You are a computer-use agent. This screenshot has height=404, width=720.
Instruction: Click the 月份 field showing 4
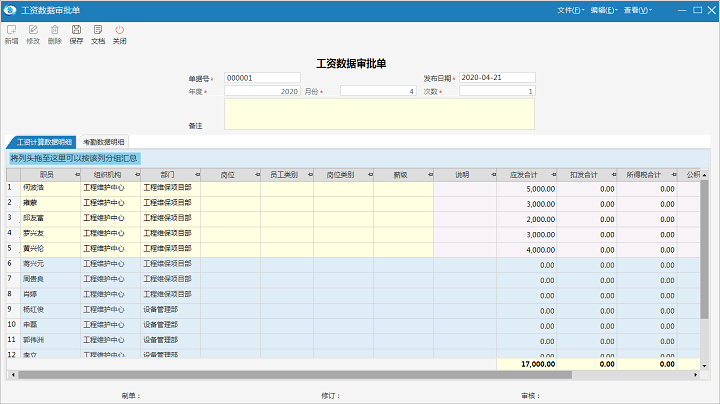point(378,91)
